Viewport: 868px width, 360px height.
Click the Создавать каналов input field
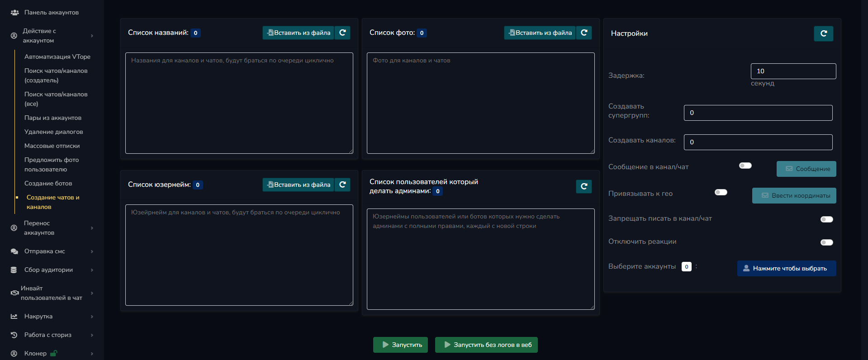tap(758, 142)
